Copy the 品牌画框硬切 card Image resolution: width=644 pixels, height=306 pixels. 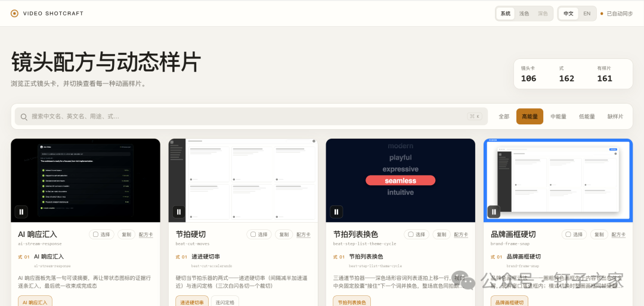click(599, 235)
